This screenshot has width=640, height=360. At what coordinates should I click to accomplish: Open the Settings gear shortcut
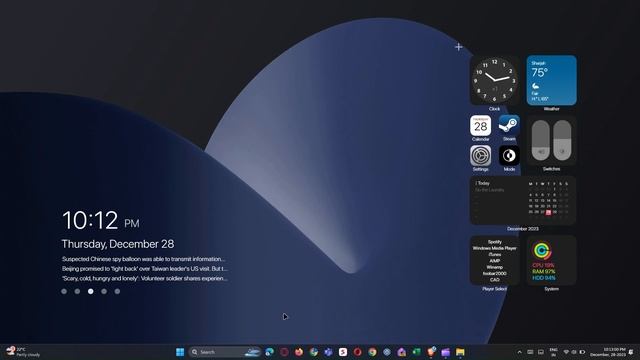480,156
